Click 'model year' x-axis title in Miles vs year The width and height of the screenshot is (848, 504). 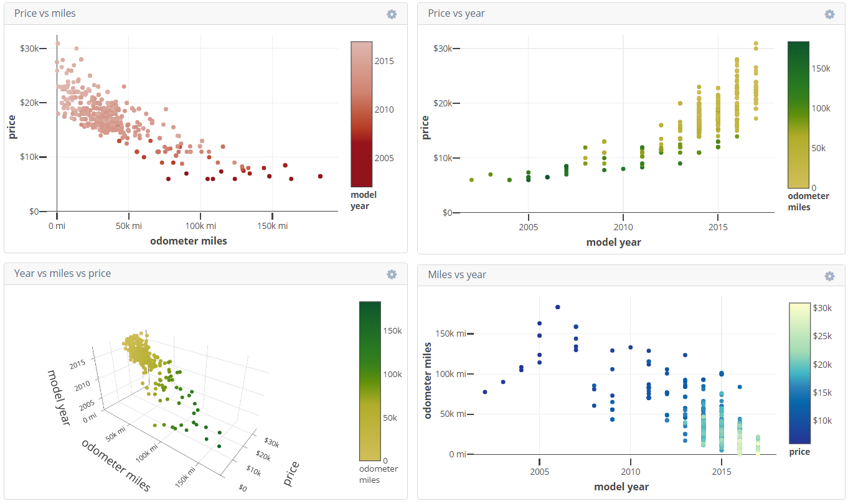coord(621,487)
